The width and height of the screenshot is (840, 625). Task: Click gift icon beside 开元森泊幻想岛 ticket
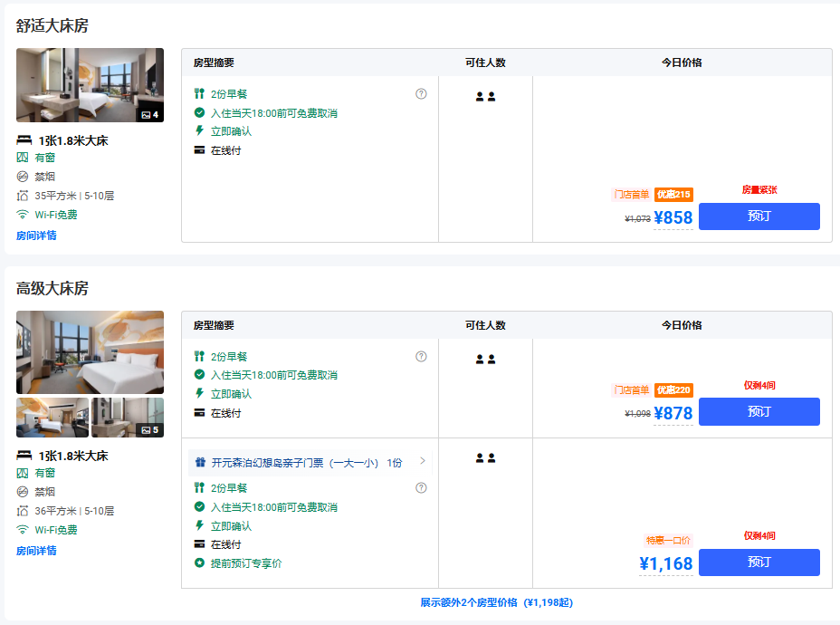pyautogui.click(x=200, y=463)
